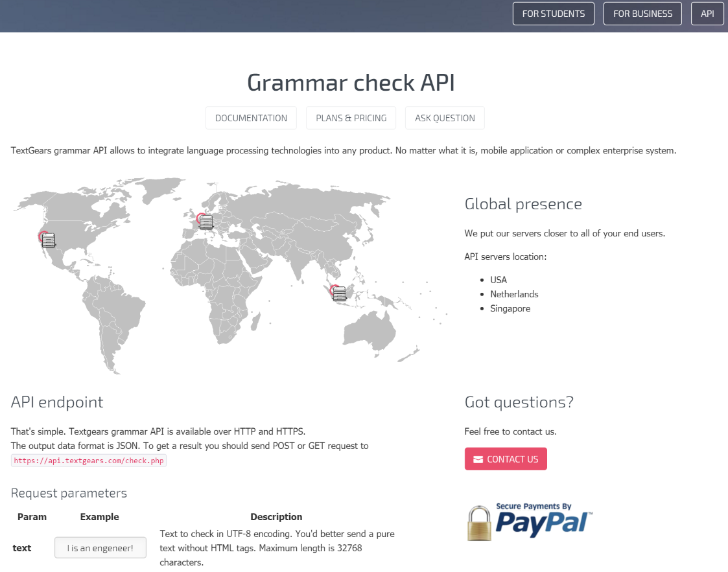This screenshot has height=572, width=728.
Task: Click the Contact Us button
Action: pos(506,459)
